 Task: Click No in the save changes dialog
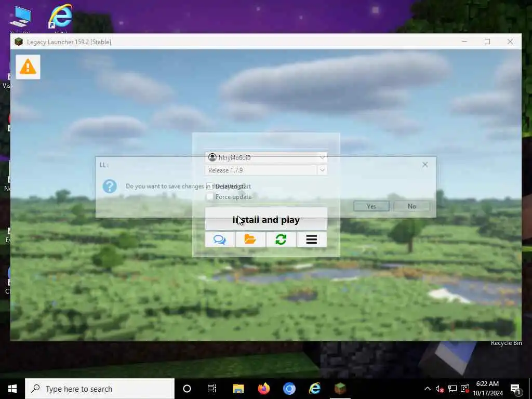click(412, 206)
